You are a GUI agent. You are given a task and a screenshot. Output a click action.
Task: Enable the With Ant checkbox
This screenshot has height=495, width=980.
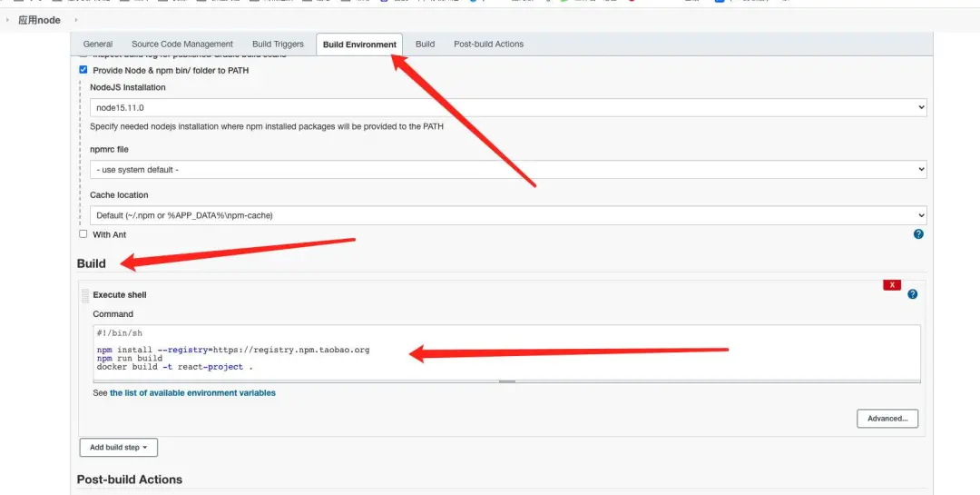(x=83, y=234)
